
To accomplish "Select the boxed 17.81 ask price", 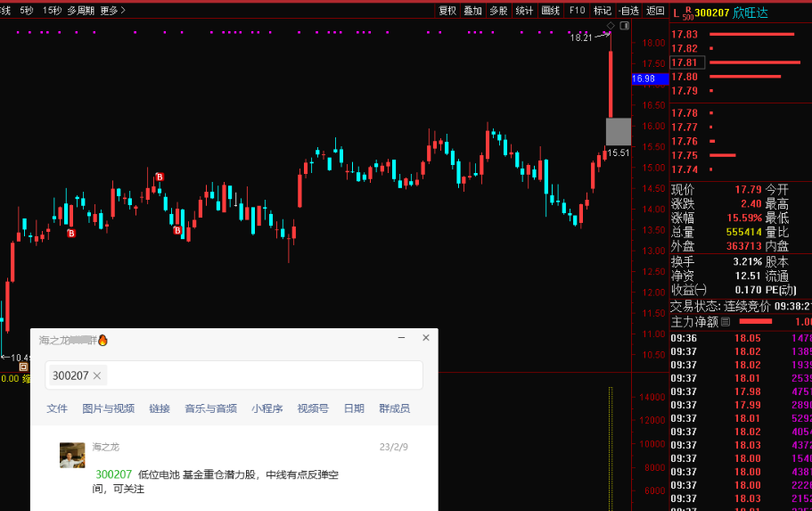I will [x=687, y=62].
